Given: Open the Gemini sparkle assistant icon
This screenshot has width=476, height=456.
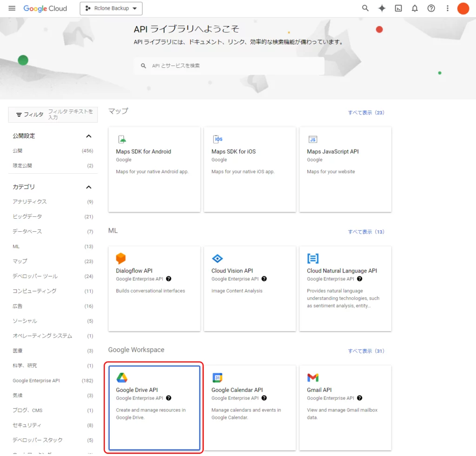Looking at the screenshot, I should click(x=382, y=8).
